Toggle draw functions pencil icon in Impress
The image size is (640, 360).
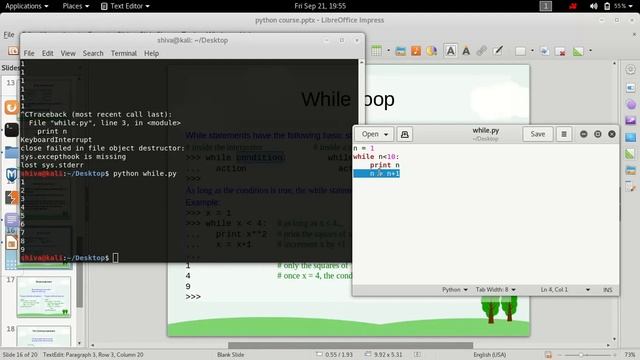pyautogui.click(x=498, y=51)
